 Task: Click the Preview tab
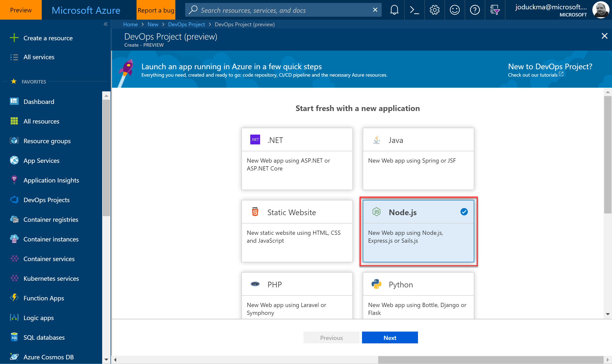tap(21, 10)
